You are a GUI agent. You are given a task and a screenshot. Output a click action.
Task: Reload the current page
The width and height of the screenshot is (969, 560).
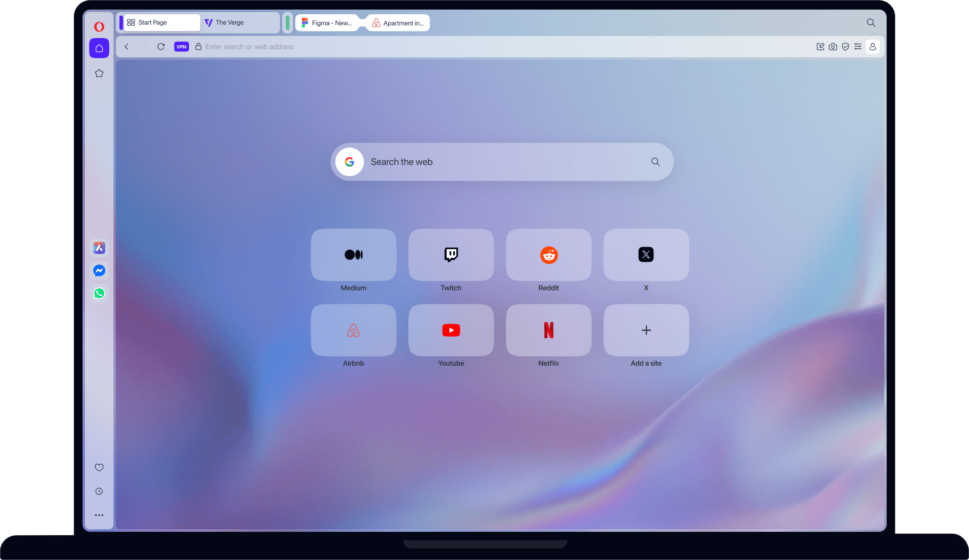[x=161, y=47]
